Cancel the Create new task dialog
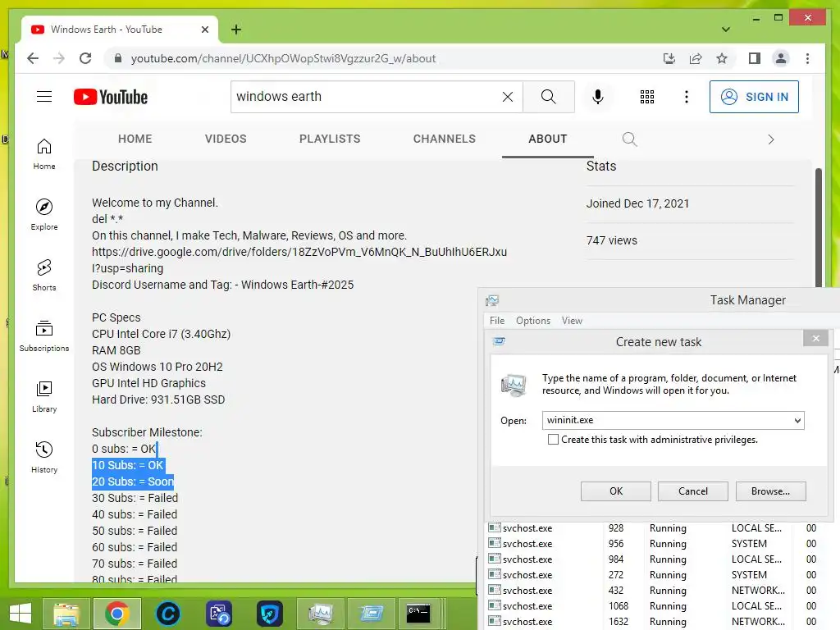Image resolution: width=840 pixels, height=630 pixels. click(x=692, y=491)
